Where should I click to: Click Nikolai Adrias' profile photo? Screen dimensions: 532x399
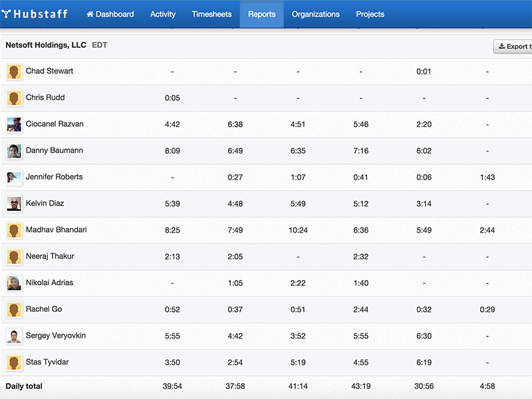tap(14, 283)
